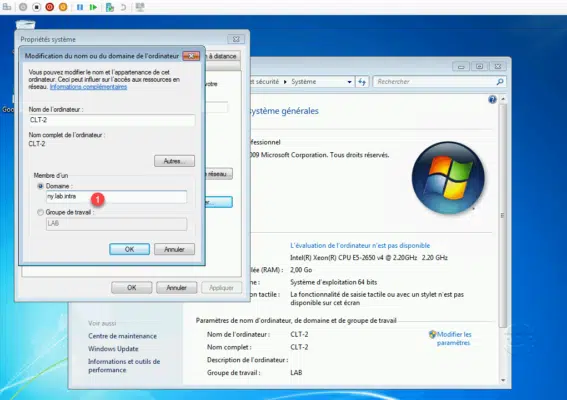Click the scrollbar up arrow
The image size is (567, 400).
point(503,99)
